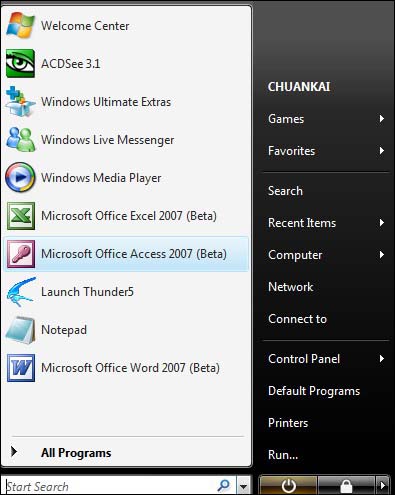Click the Windows Media Player icon
Viewport: 395px width, 495px height.
20,177
